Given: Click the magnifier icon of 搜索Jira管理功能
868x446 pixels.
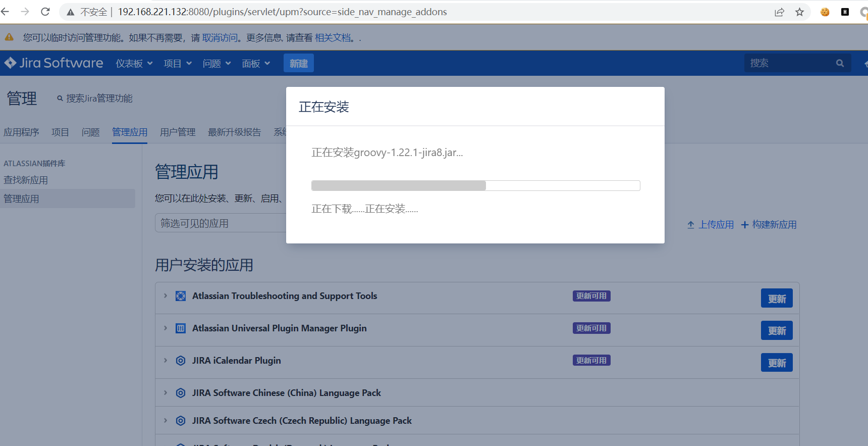Looking at the screenshot, I should tap(60, 98).
